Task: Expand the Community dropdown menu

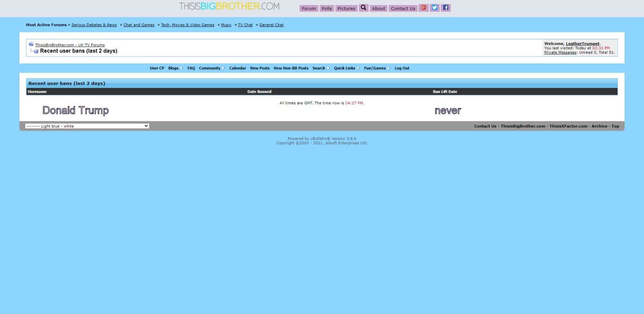Action: click(x=212, y=68)
